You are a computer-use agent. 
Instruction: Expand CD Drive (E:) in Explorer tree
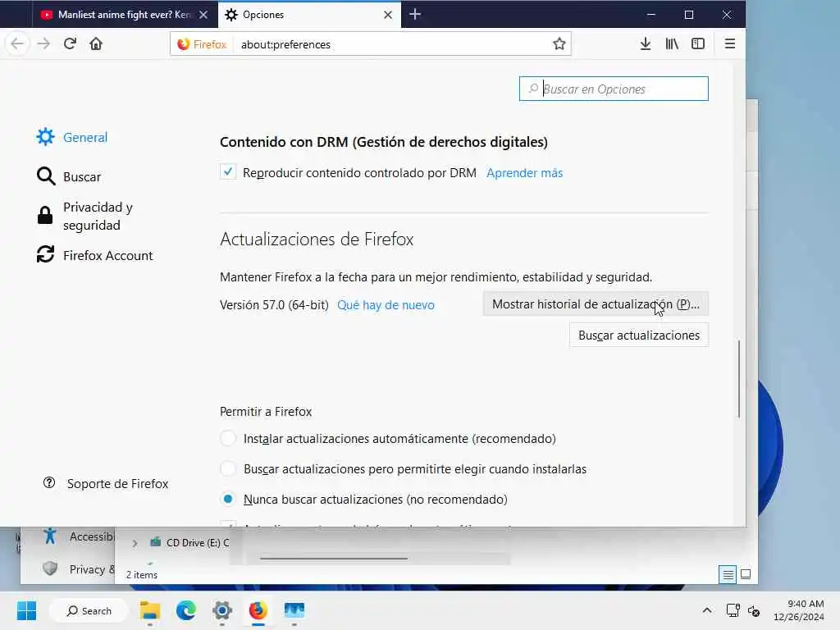point(135,543)
